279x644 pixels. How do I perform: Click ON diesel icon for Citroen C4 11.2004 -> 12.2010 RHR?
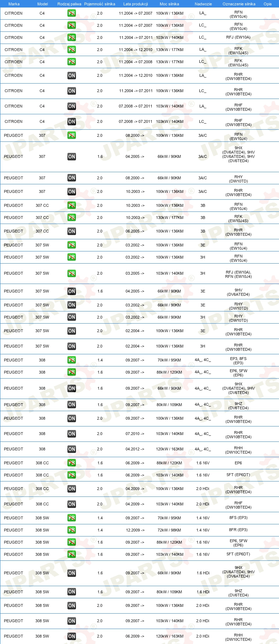point(72,75)
